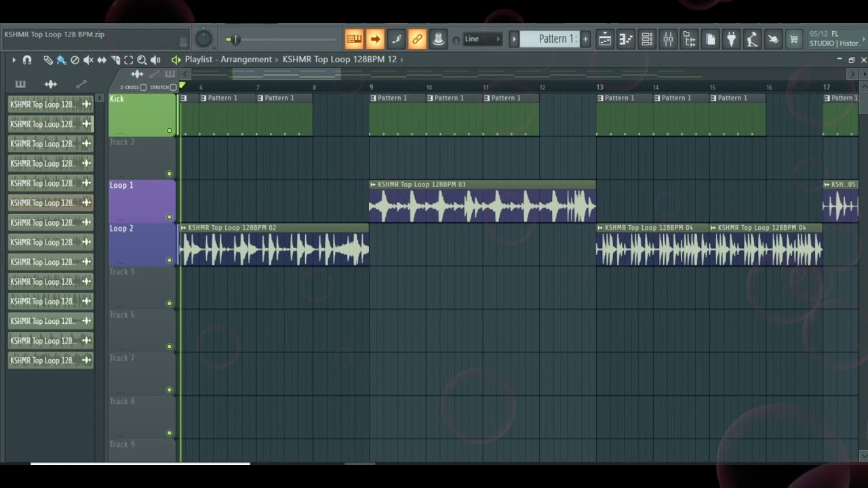The height and width of the screenshot is (488, 868).
Task: Click timeline ruler at bar 13
Action: point(599,87)
